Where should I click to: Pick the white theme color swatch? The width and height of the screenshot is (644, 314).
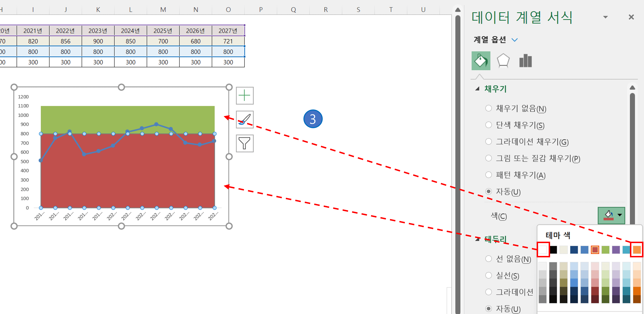point(543,250)
